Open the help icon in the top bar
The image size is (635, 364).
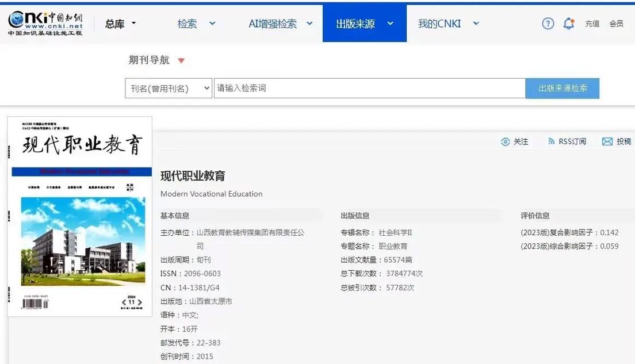548,24
